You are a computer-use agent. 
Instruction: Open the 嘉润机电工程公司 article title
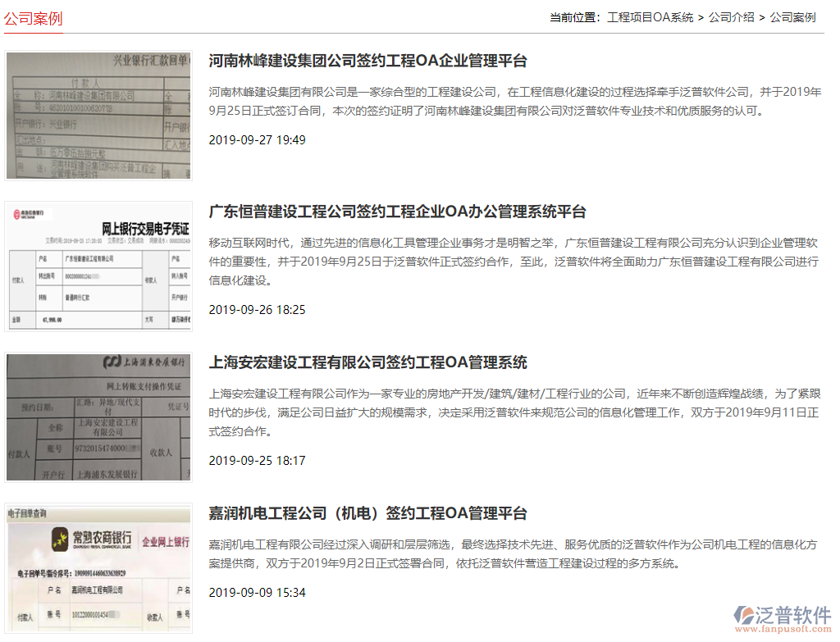(368, 514)
